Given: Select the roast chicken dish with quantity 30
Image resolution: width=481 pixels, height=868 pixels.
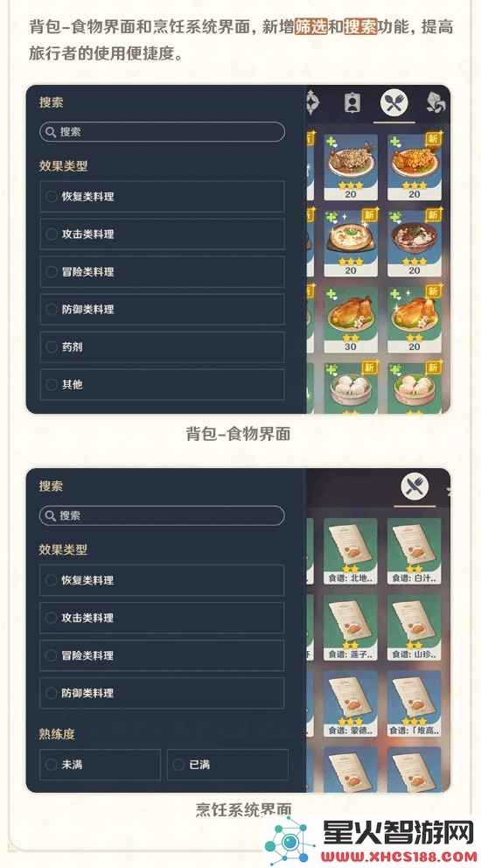Looking at the screenshot, I should 351,319.
